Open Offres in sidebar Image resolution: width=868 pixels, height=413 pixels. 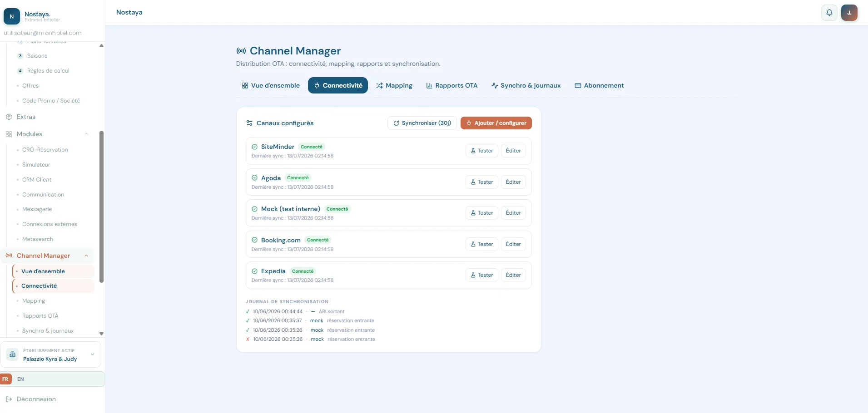coord(30,86)
